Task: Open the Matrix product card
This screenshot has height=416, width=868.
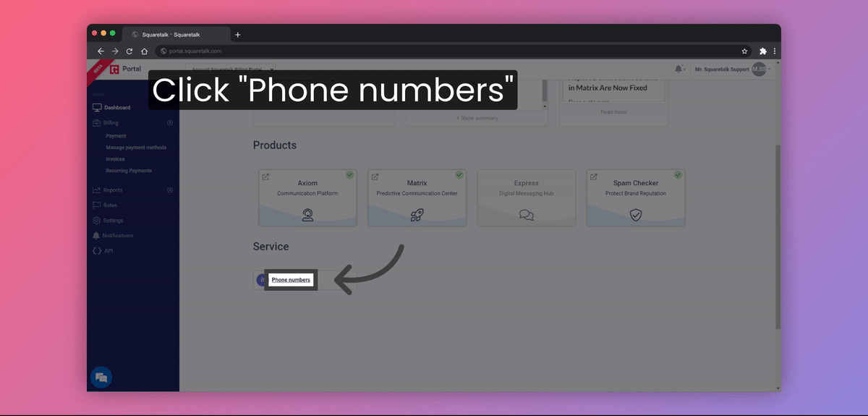Action: 417,198
